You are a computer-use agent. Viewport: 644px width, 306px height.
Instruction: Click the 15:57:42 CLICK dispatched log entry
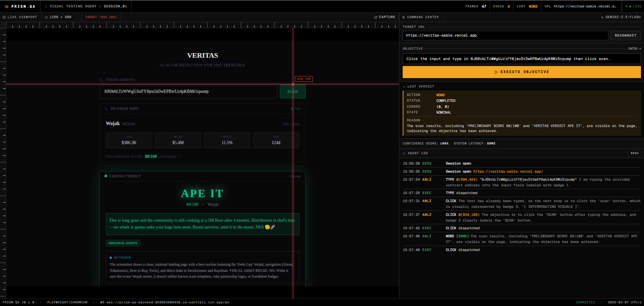pyautogui.click(x=522, y=228)
